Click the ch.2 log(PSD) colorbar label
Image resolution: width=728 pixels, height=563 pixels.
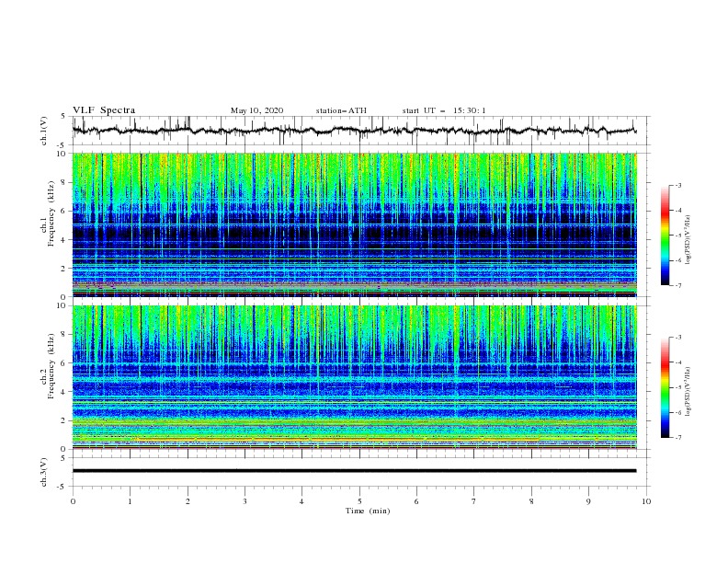click(688, 392)
